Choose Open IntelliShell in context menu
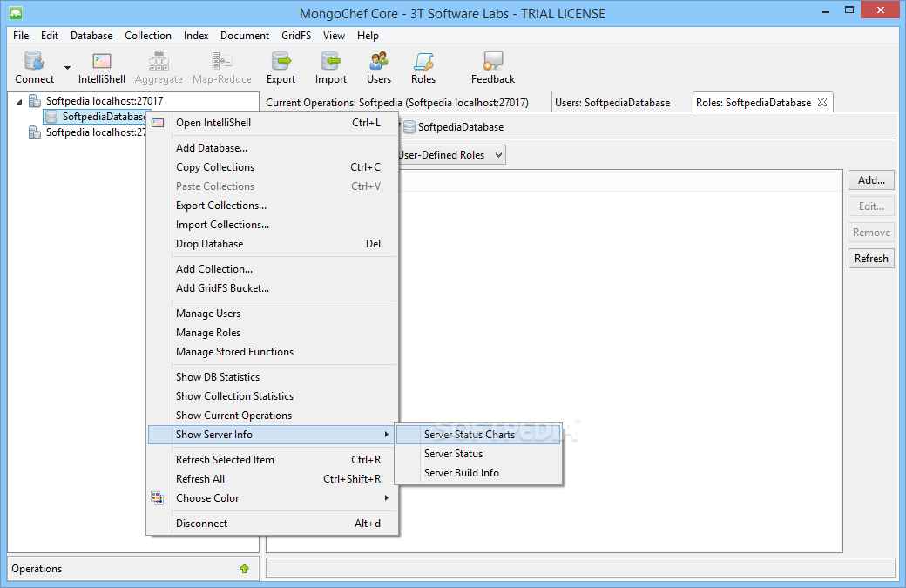 [273, 123]
